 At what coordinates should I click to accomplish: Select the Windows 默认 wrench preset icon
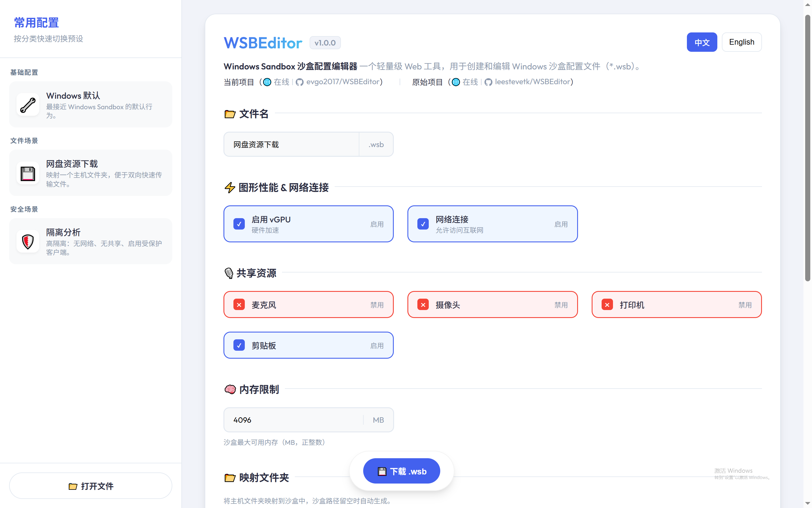[28, 104]
